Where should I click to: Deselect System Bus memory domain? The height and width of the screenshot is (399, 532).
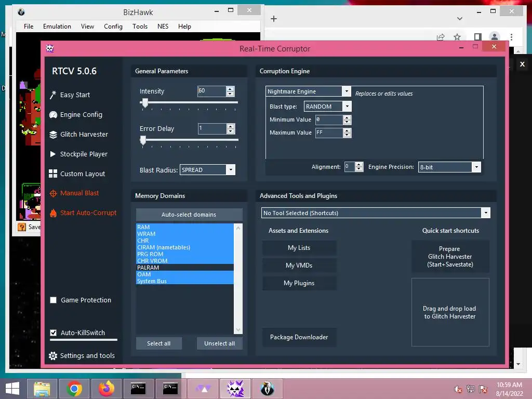pyautogui.click(x=185, y=281)
